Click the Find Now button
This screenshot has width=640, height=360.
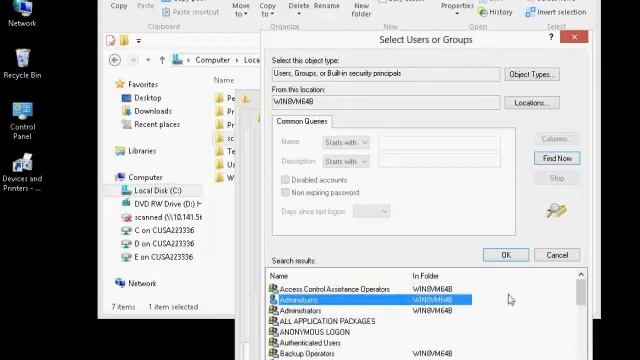557,158
